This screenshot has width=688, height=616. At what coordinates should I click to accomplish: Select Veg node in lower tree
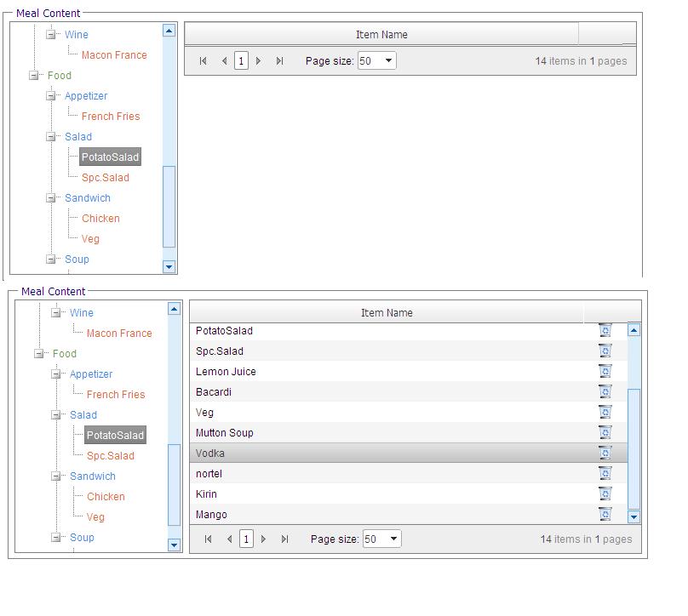pyautogui.click(x=95, y=517)
